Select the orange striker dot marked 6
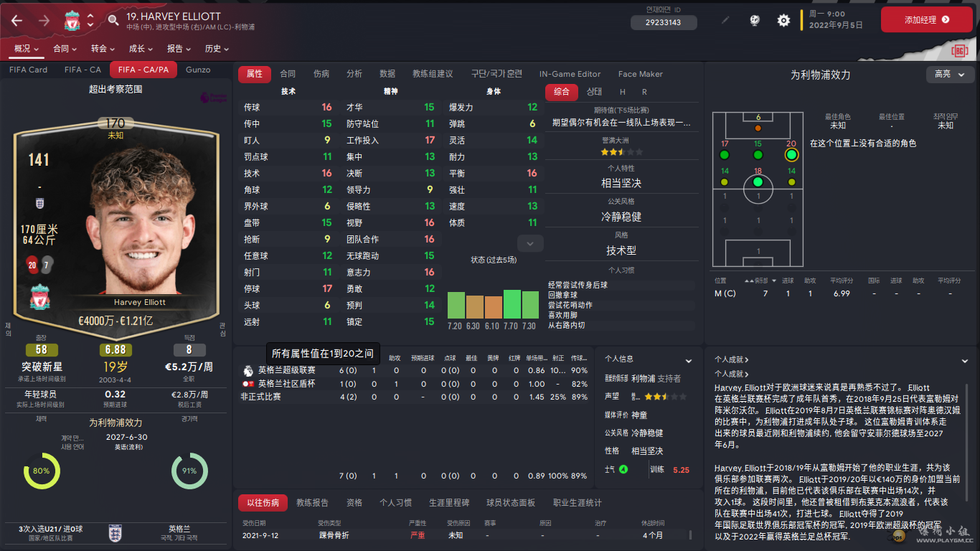Image resolution: width=980 pixels, height=551 pixels. click(758, 128)
